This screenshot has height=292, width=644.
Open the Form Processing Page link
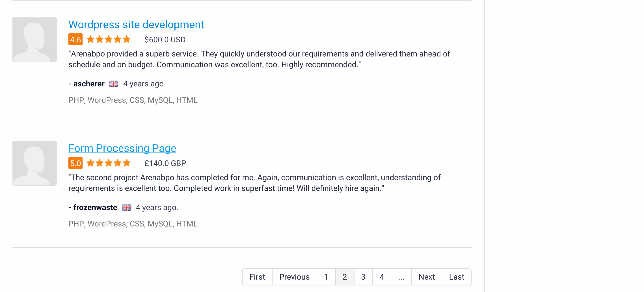[122, 148]
